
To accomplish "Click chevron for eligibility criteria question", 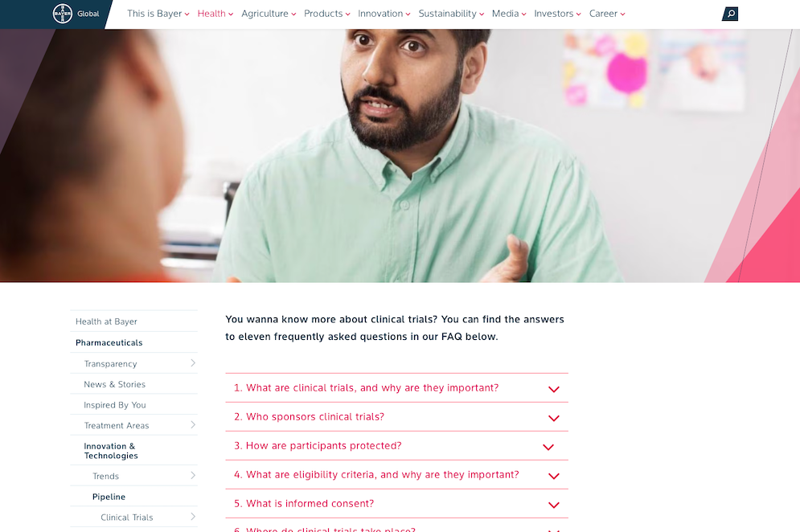I will point(554,477).
